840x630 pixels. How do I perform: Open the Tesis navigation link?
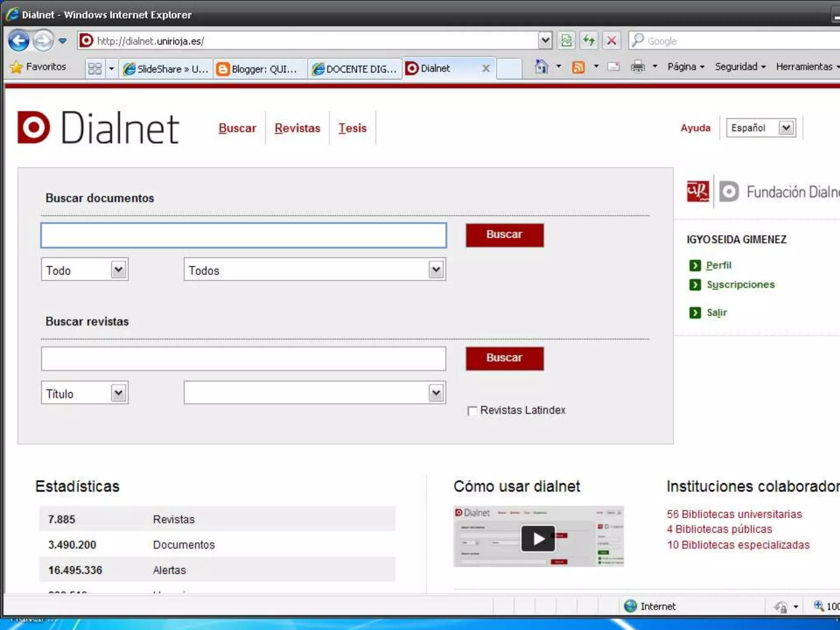pos(352,128)
